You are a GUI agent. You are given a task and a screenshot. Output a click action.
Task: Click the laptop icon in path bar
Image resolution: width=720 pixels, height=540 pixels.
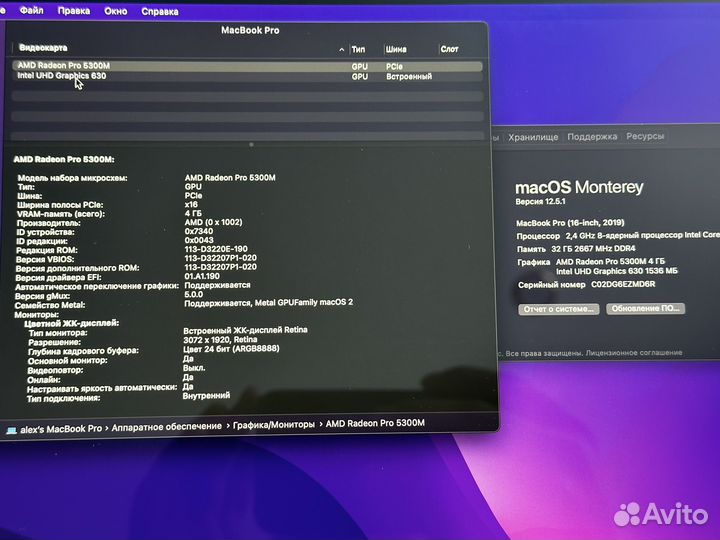(x=11, y=430)
